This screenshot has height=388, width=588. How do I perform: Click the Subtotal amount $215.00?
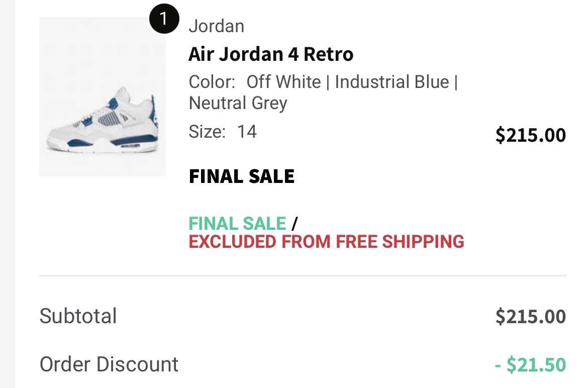coord(530,316)
